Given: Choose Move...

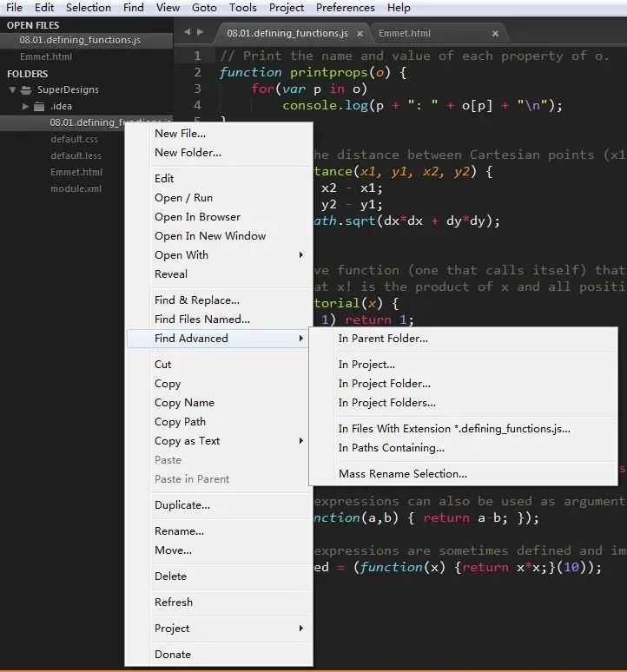Looking at the screenshot, I should [x=219, y=550].
